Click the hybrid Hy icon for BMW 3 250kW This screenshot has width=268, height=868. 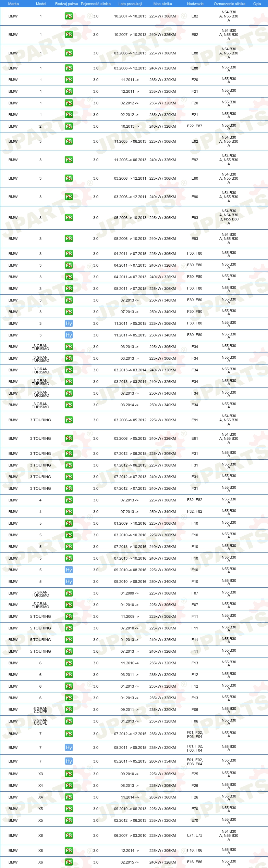tap(69, 335)
